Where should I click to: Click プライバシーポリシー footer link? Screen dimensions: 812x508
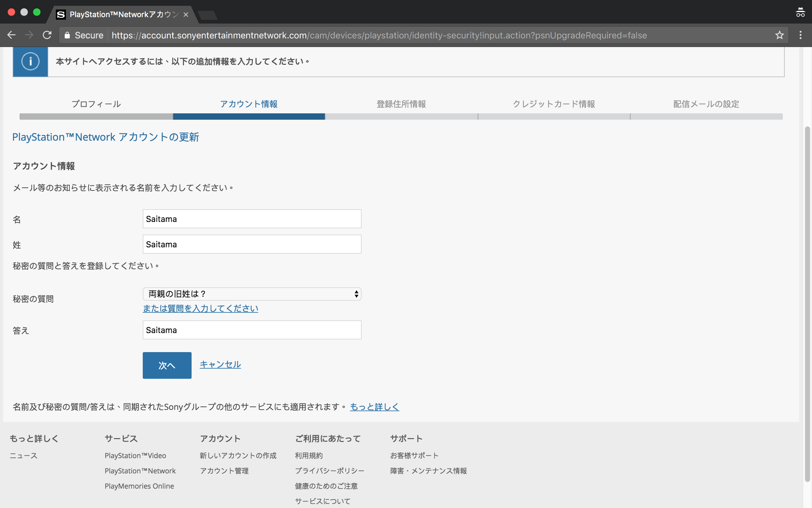point(330,471)
